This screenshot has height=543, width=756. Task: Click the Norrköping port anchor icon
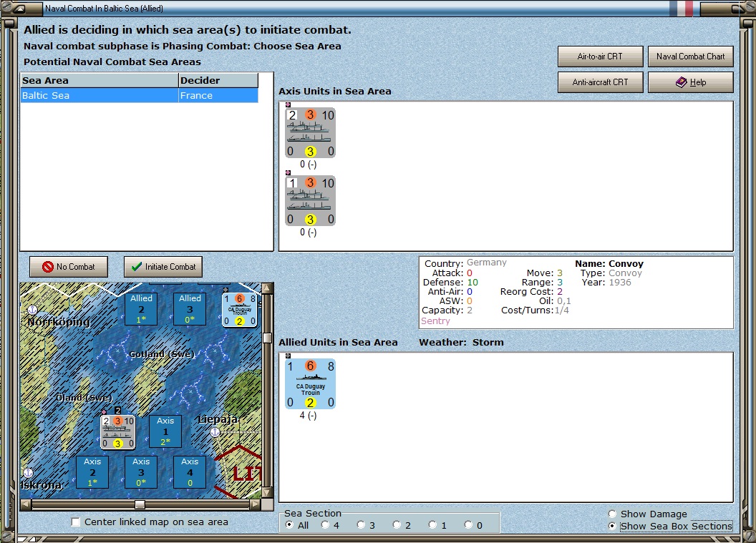click(32, 310)
